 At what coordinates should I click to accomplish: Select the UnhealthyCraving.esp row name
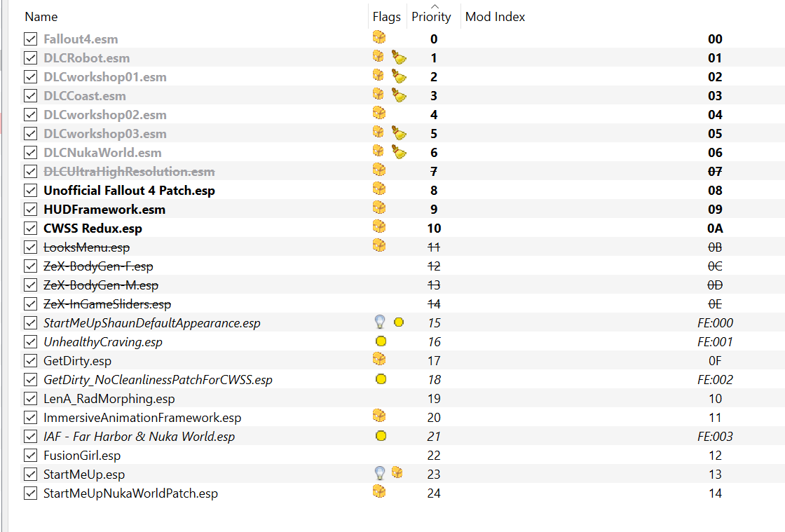click(x=102, y=342)
